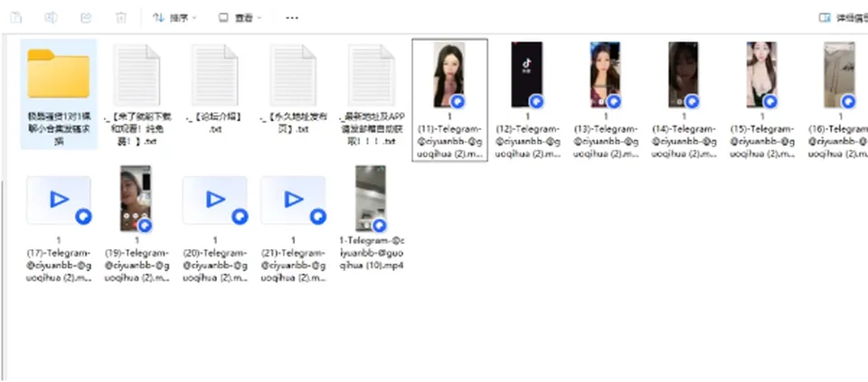868x382 pixels.
Task: Select the 1 (17)-Telegram video file icon
Action: [59, 200]
